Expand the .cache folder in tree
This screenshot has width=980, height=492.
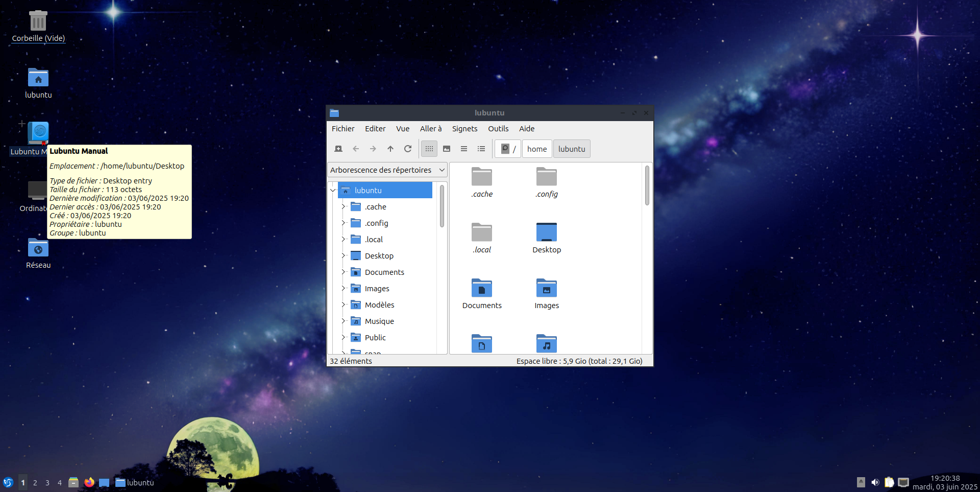[x=344, y=206]
